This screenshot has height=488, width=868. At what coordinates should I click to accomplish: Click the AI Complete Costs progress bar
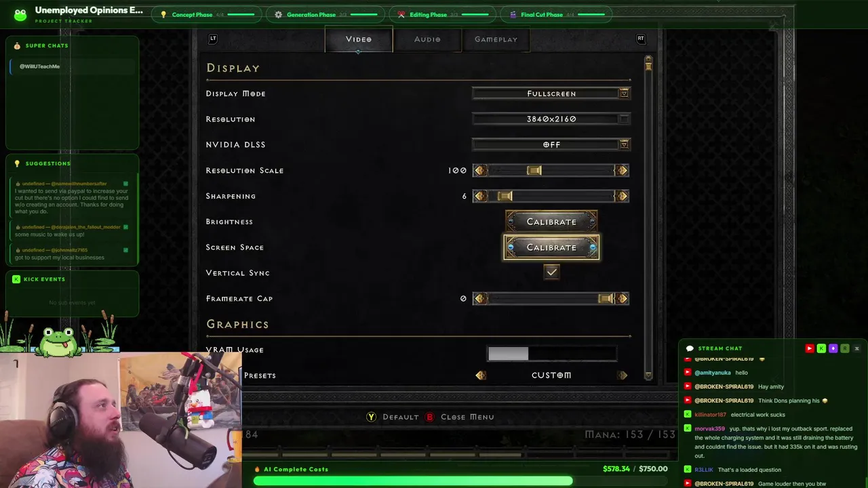[x=460, y=481]
